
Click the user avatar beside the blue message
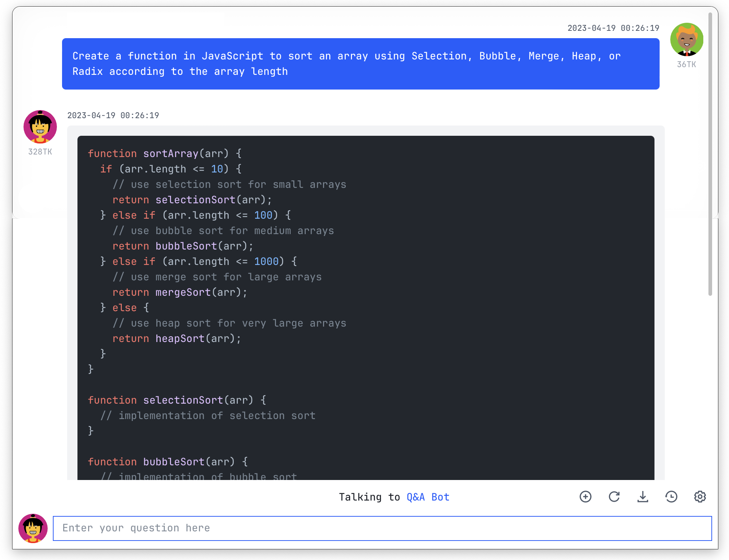tap(686, 40)
